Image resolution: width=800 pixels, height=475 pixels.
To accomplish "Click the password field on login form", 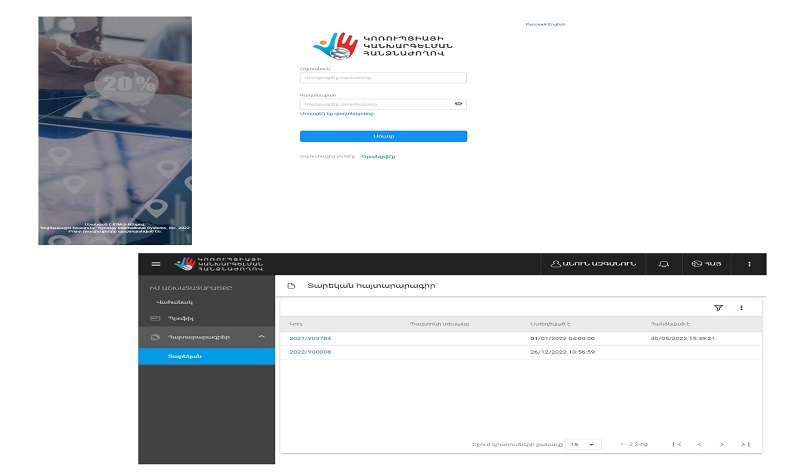I will coord(383,104).
